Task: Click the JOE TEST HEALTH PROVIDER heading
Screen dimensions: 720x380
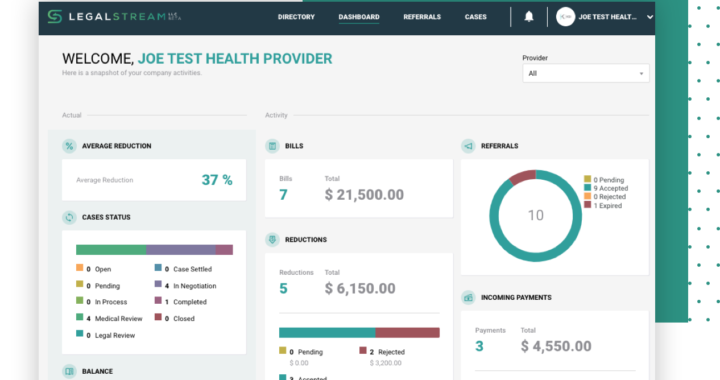Action: tap(235, 59)
